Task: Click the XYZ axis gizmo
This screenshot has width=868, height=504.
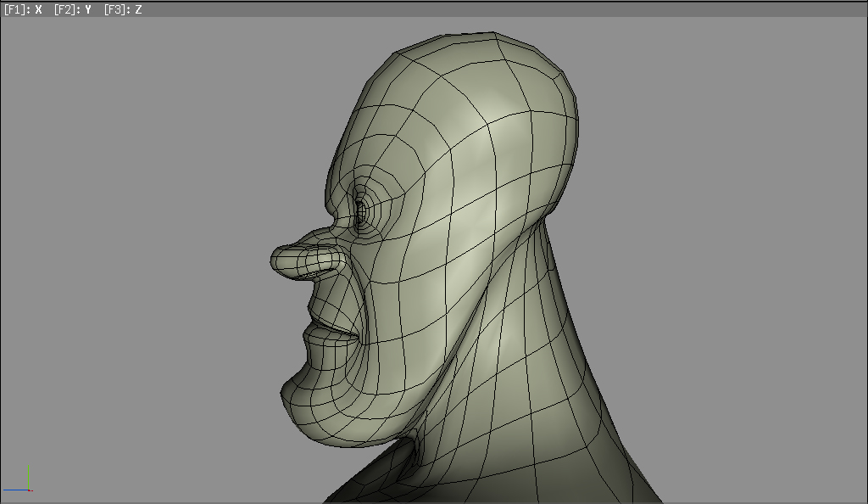Action: click(18, 479)
